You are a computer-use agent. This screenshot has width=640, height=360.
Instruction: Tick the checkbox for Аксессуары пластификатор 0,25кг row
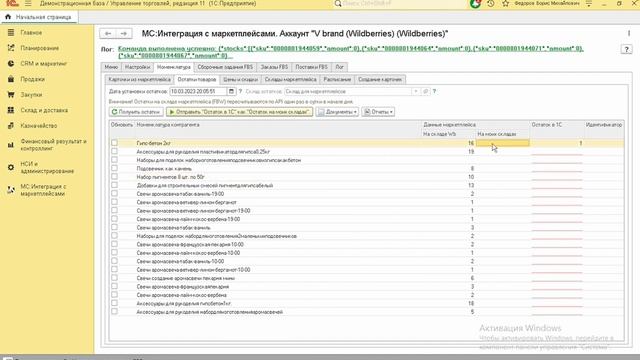pyautogui.click(x=114, y=151)
